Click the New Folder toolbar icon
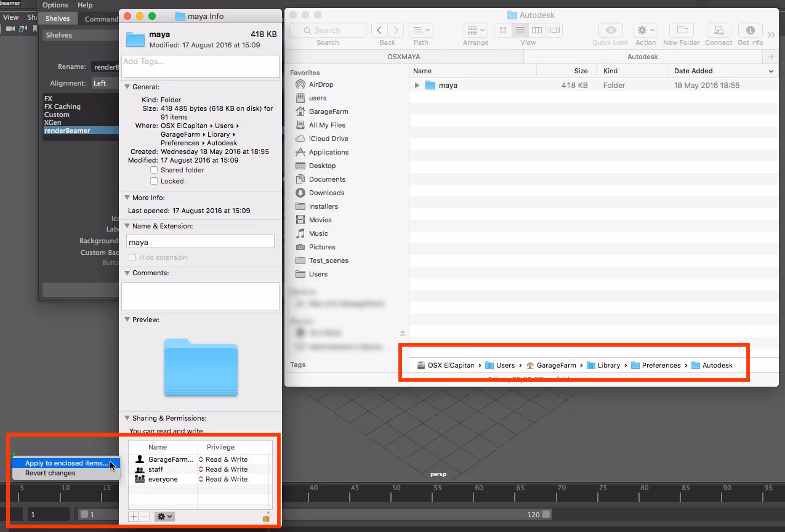The width and height of the screenshot is (785, 532). 682,30
